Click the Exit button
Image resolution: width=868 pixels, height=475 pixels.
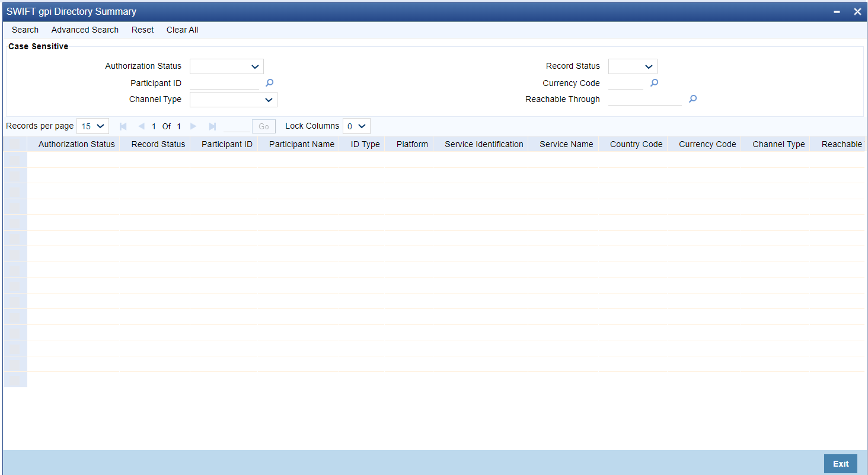841,464
